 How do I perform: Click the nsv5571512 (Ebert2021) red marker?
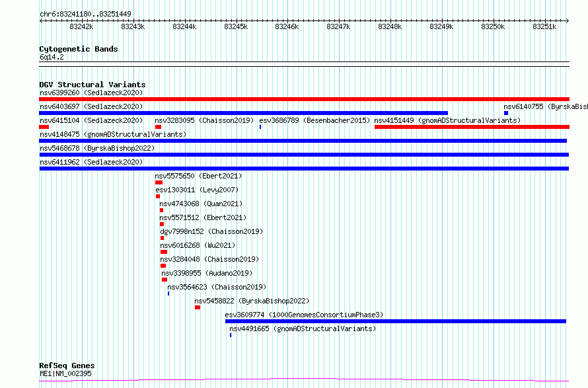(162, 224)
